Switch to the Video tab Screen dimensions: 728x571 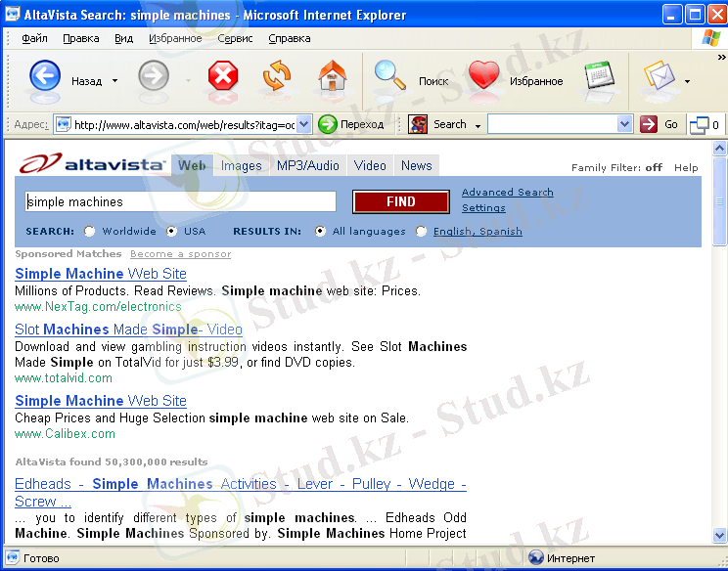click(x=370, y=165)
